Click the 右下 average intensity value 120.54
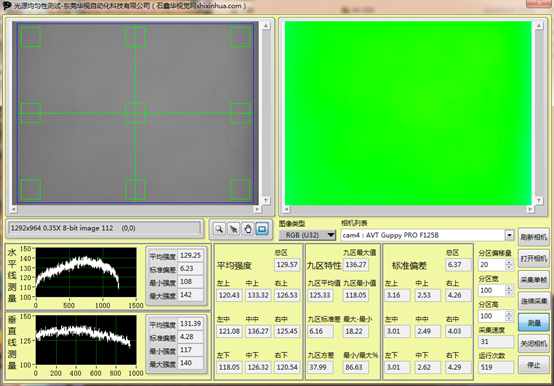 click(x=287, y=367)
